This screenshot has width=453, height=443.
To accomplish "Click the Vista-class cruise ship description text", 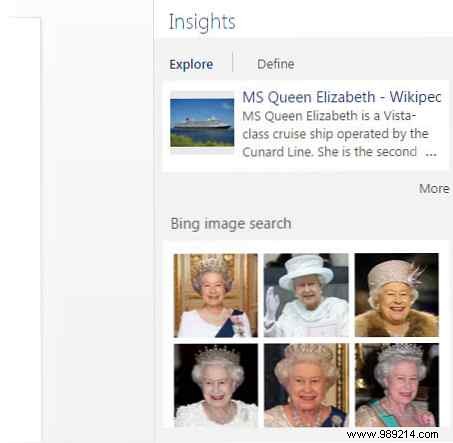I will (x=335, y=134).
